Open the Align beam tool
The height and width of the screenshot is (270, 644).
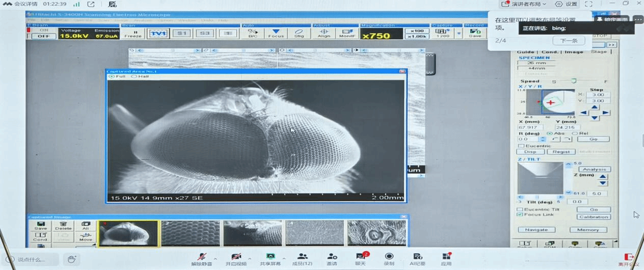pos(324,33)
